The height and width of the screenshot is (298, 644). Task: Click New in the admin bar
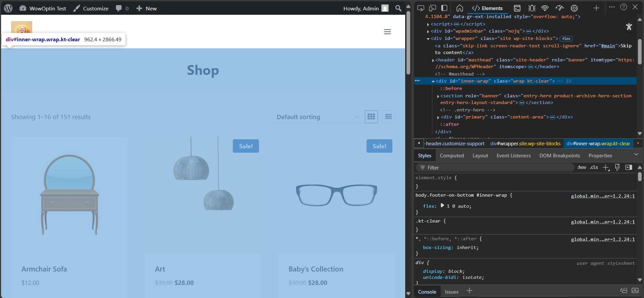point(146,8)
